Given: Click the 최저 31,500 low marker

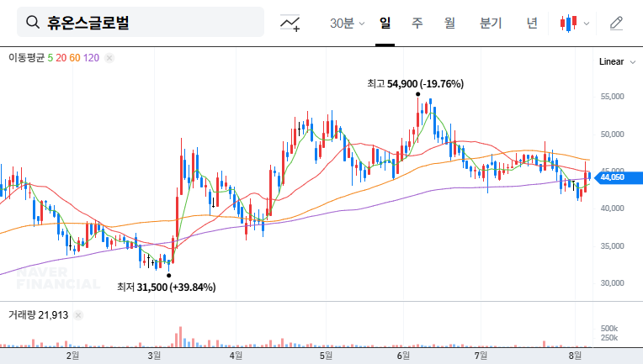Looking at the screenshot, I should pos(166,288).
